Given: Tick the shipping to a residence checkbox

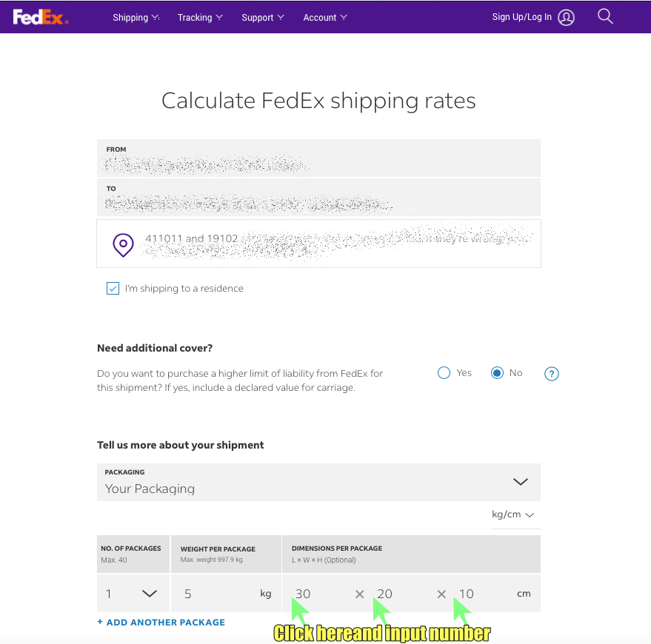Looking at the screenshot, I should click(x=113, y=289).
